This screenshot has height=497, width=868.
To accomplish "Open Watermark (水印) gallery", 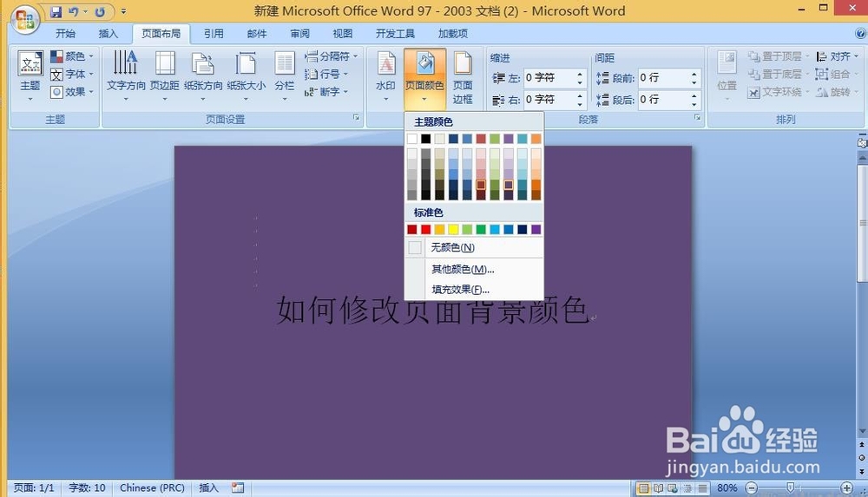I will (386, 75).
